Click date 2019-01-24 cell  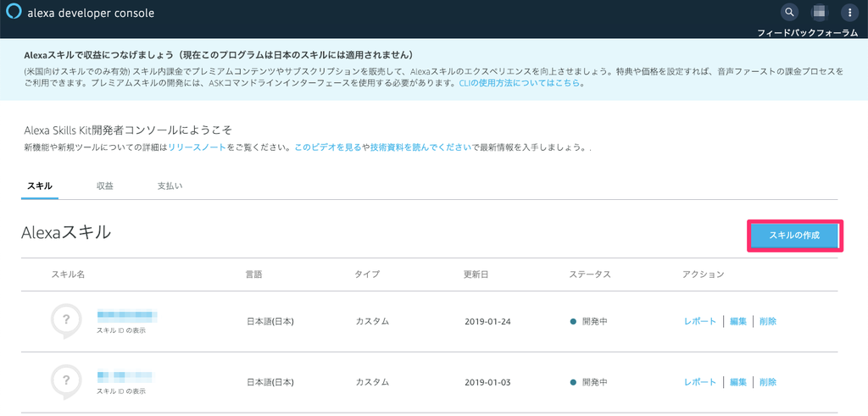[x=487, y=321]
